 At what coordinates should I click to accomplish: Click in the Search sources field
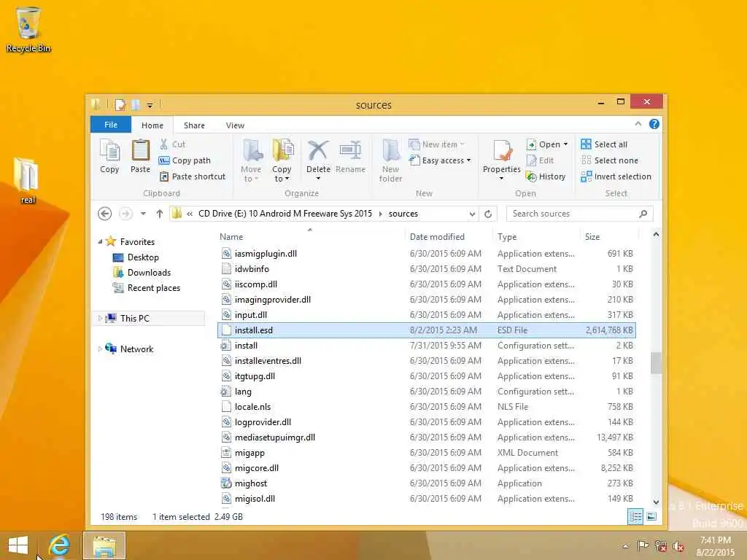click(572, 214)
